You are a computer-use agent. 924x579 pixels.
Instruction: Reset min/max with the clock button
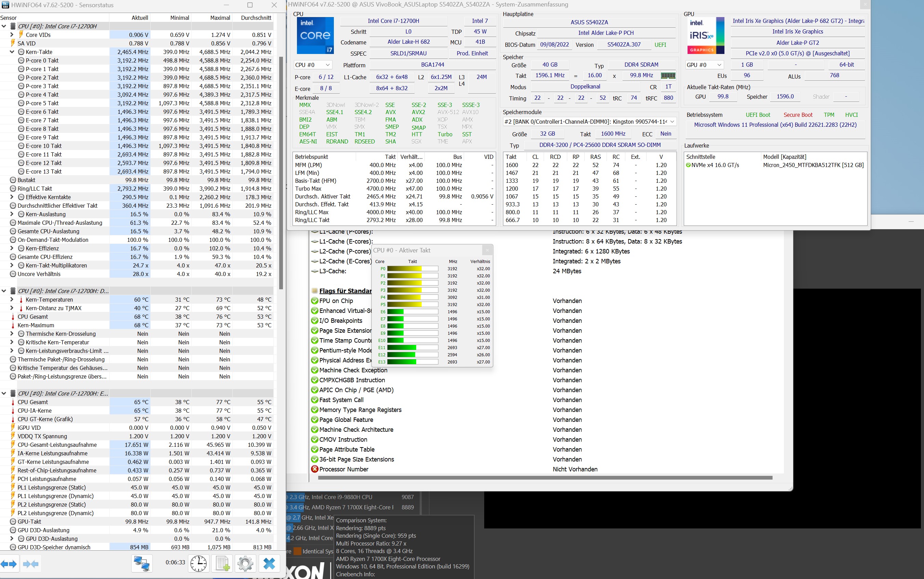[x=199, y=564]
